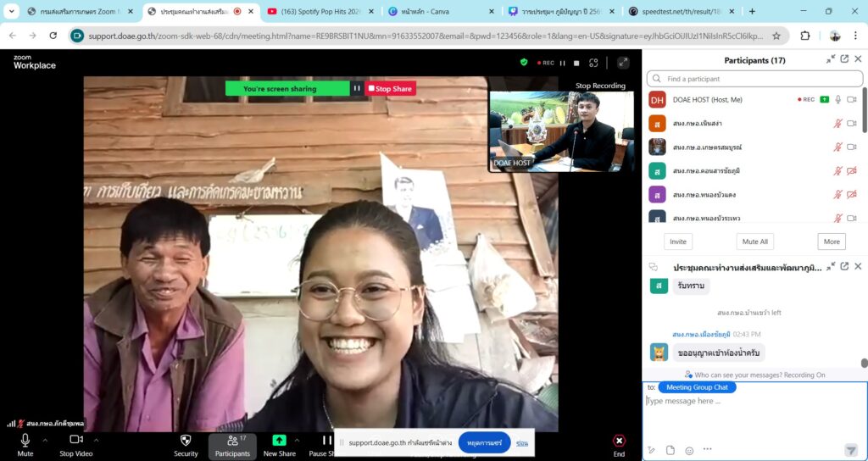This screenshot has width=868, height=461.
Task: Click the Mute All button
Action: point(754,242)
